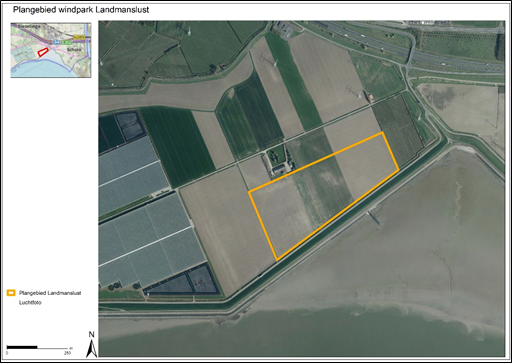Click the red plan area marker in inset map
Screen dimensions: 512x363
tap(43, 52)
